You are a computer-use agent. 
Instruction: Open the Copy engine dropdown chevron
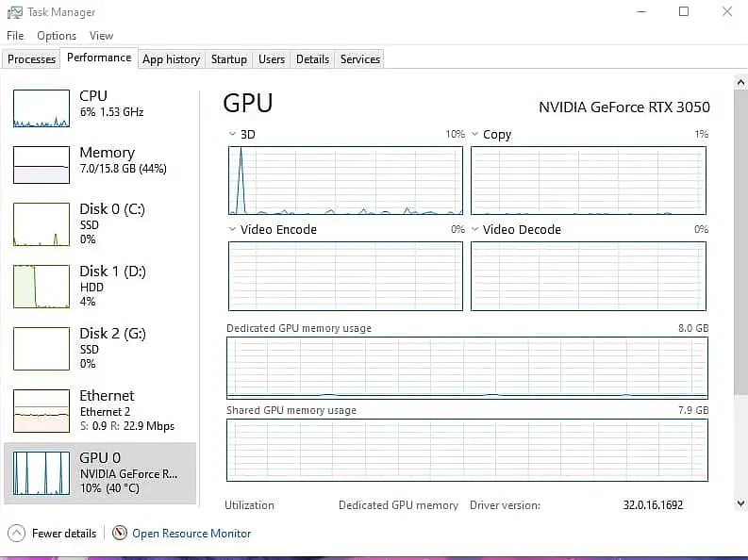(474, 134)
